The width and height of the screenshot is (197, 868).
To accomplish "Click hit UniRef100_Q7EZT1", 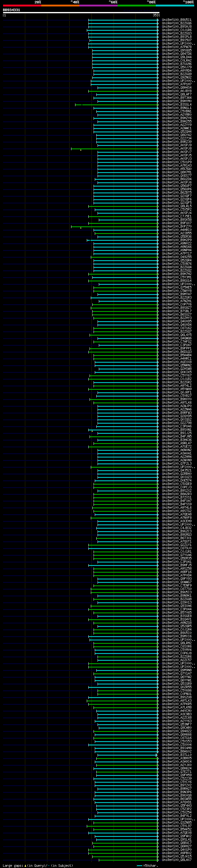I will 176,772.
